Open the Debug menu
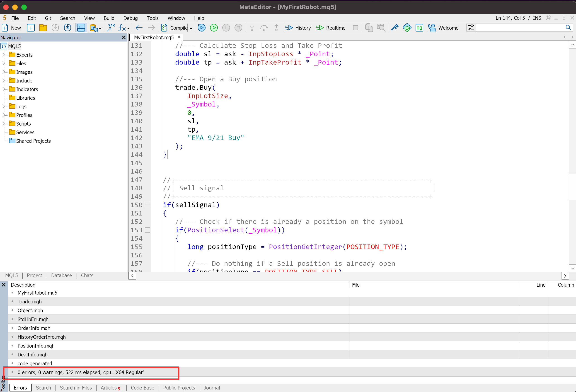This screenshot has width=576, height=392. (130, 18)
